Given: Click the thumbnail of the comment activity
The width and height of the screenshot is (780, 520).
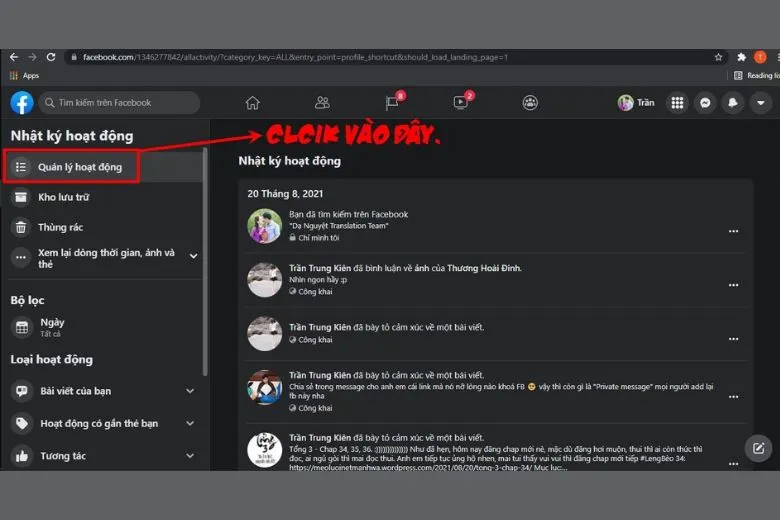Looking at the screenshot, I should tap(265, 280).
